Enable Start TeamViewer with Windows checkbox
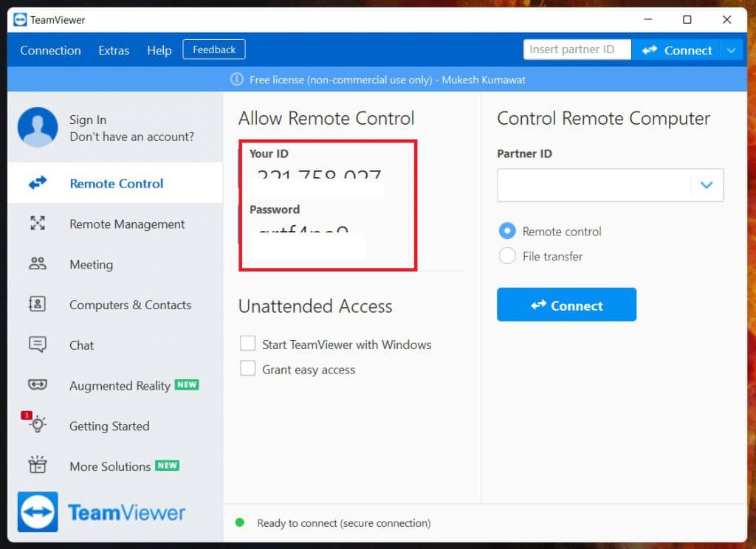 (x=248, y=344)
